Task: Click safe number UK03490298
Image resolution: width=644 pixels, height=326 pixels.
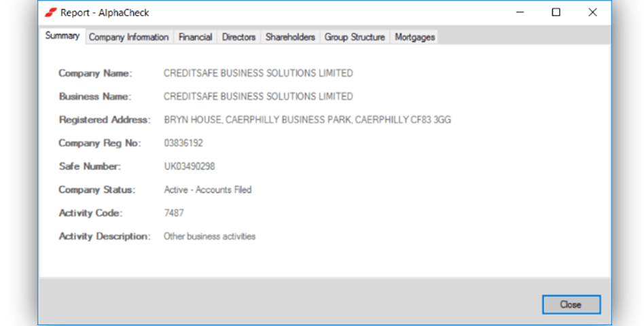Action: (190, 166)
